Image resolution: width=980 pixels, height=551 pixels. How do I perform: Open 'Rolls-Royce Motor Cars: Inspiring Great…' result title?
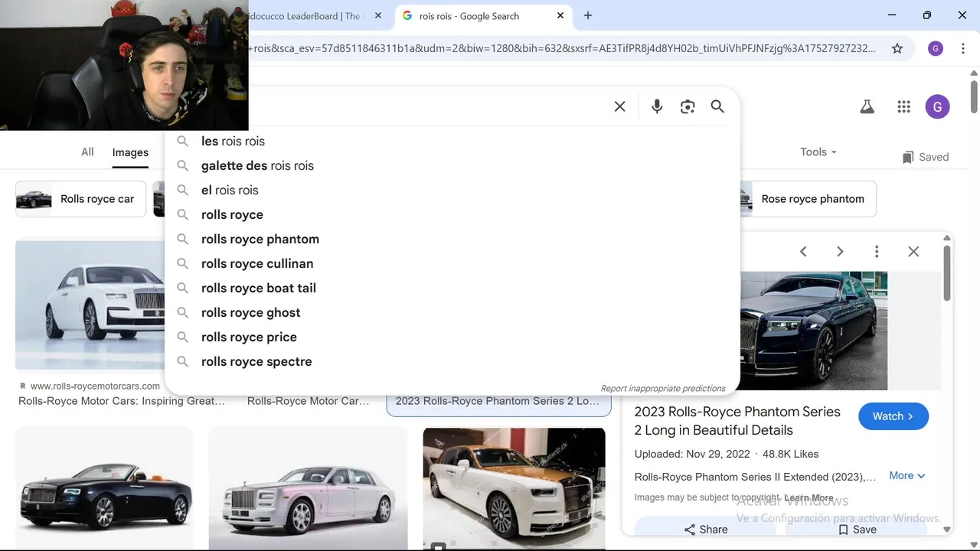click(122, 401)
